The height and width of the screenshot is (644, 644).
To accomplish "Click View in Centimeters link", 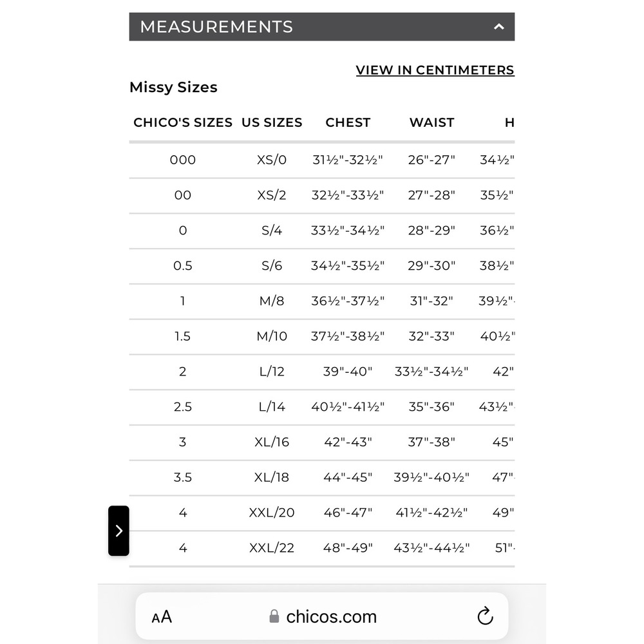I will pyautogui.click(x=435, y=70).
